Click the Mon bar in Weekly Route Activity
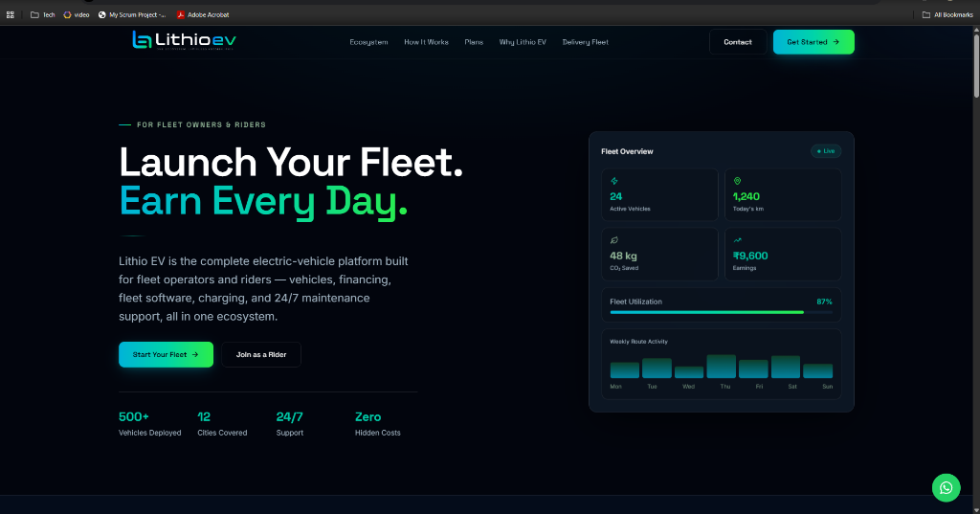This screenshot has height=514, width=980. (x=624, y=370)
